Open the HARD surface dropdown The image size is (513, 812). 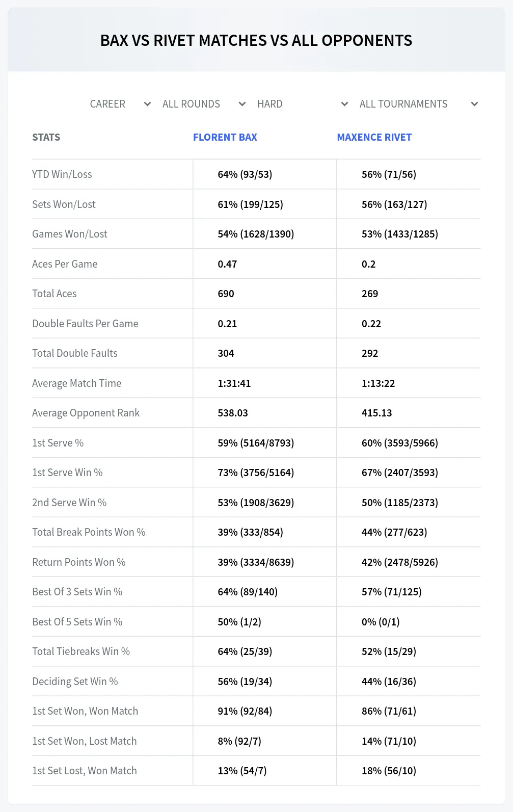coord(303,104)
